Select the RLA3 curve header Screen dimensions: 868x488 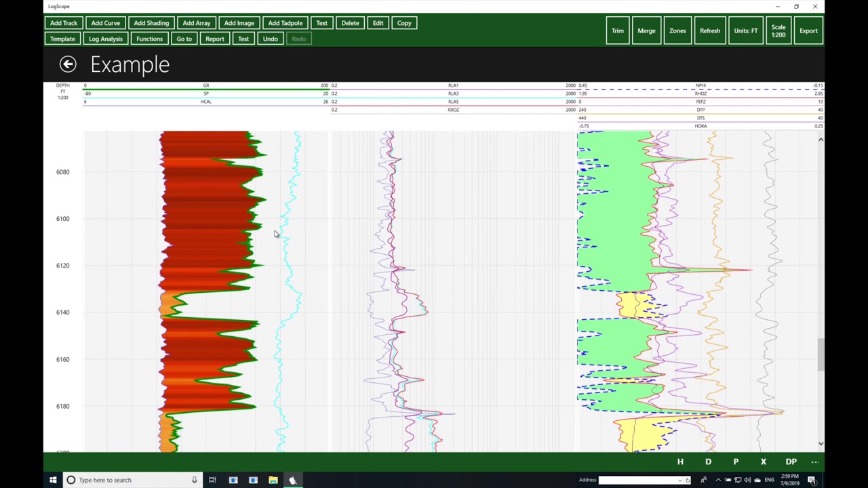[453, 94]
